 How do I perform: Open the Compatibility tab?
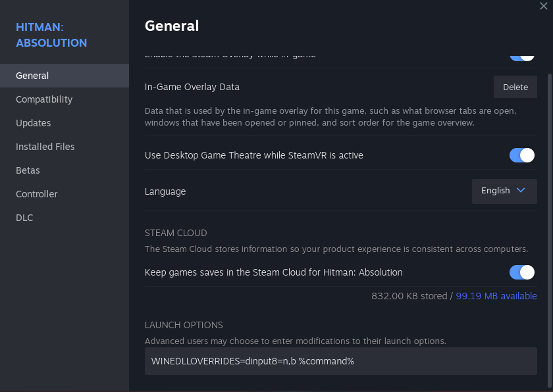click(44, 99)
